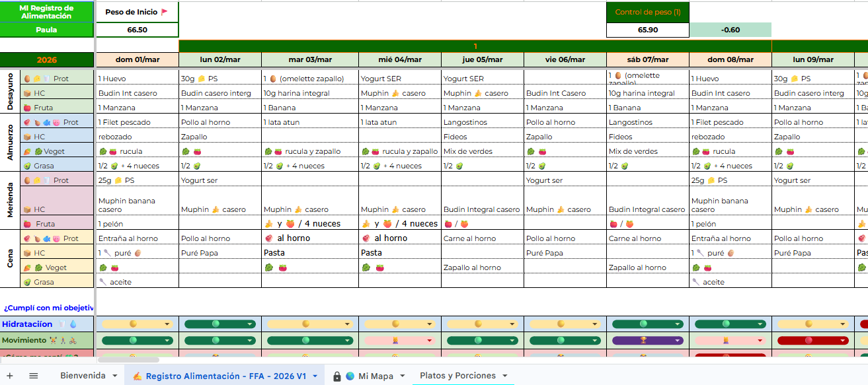This screenshot has height=385, width=868.
Task: Click the water drop icon next to Hidratación
Action: pyautogui.click(x=73, y=324)
